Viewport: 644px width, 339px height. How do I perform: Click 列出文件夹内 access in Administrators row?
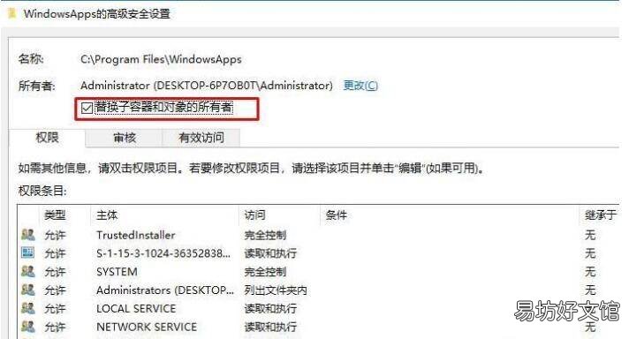point(276,290)
